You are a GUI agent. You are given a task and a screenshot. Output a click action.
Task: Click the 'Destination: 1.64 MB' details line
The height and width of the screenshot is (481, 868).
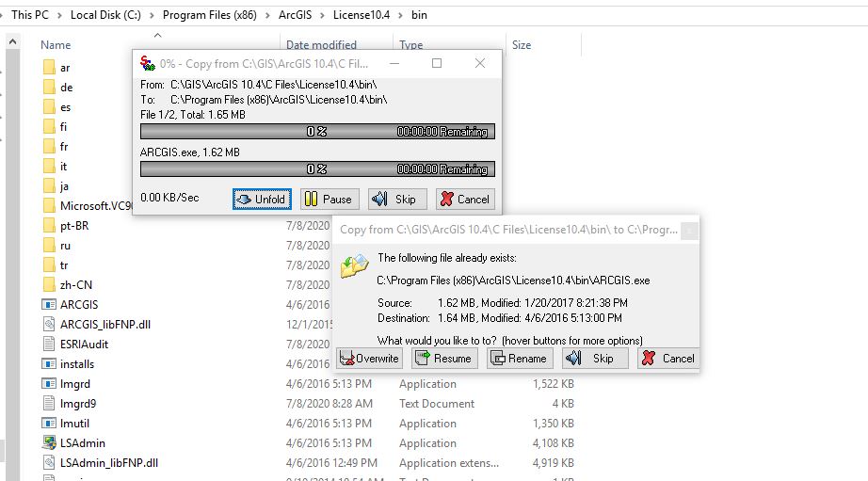pos(499,318)
